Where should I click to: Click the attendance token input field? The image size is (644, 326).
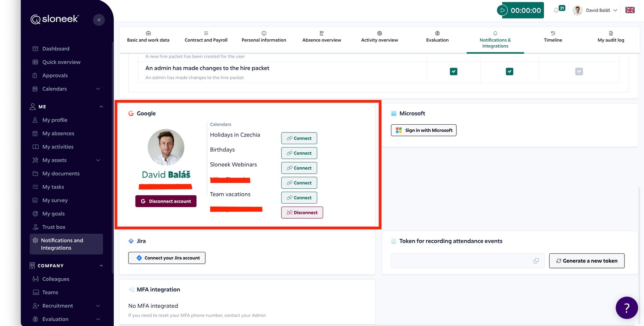(x=468, y=261)
